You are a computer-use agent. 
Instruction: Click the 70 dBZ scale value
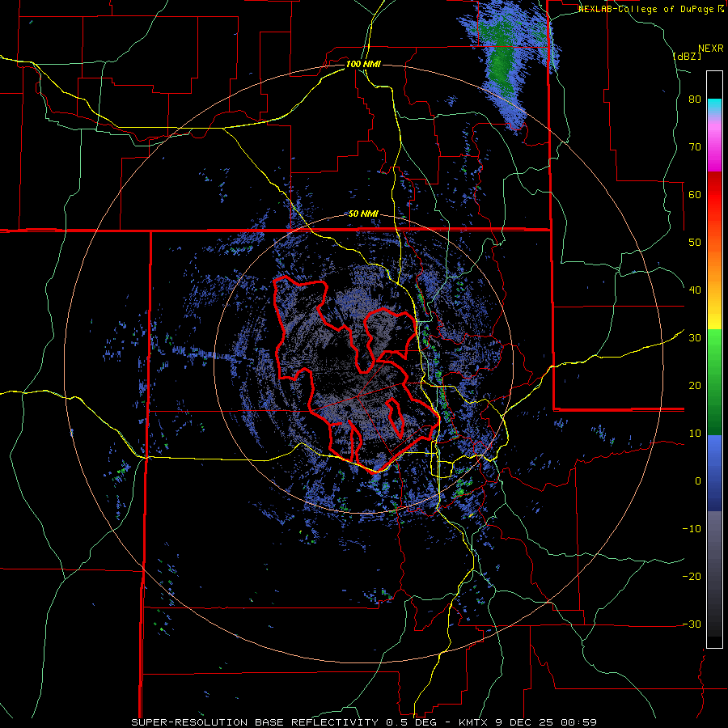pyautogui.click(x=695, y=146)
